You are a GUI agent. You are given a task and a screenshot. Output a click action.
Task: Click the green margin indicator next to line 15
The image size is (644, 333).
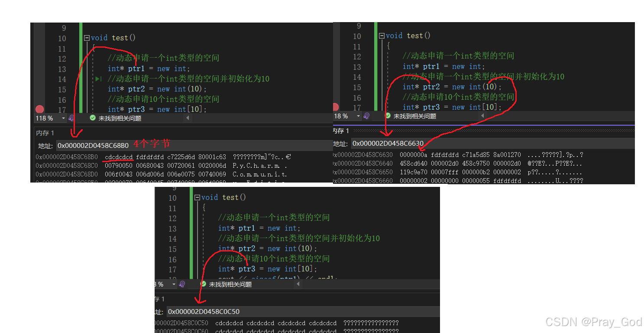point(81,88)
